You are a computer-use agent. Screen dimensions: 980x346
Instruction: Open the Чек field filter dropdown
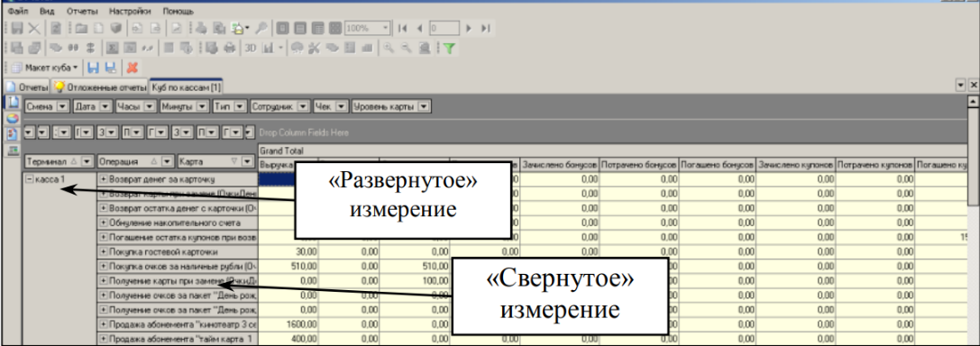tap(341, 106)
